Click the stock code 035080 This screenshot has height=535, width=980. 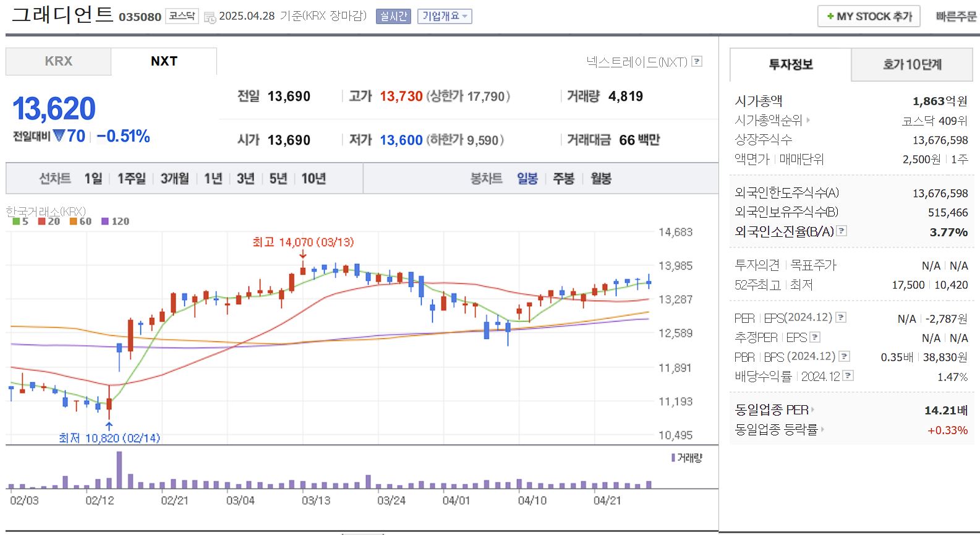coord(140,17)
